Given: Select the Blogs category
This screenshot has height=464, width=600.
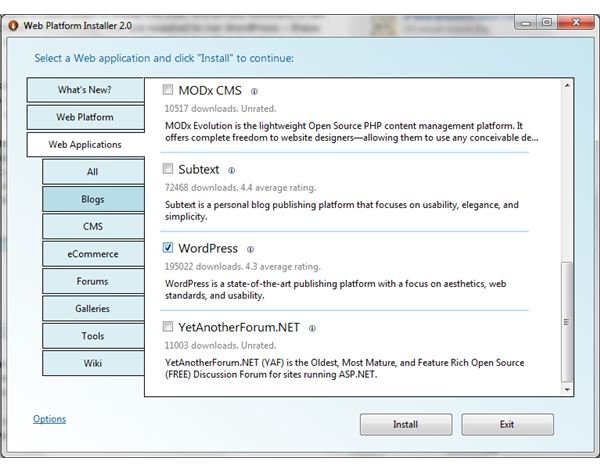Looking at the screenshot, I should pyautogui.click(x=93, y=199).
